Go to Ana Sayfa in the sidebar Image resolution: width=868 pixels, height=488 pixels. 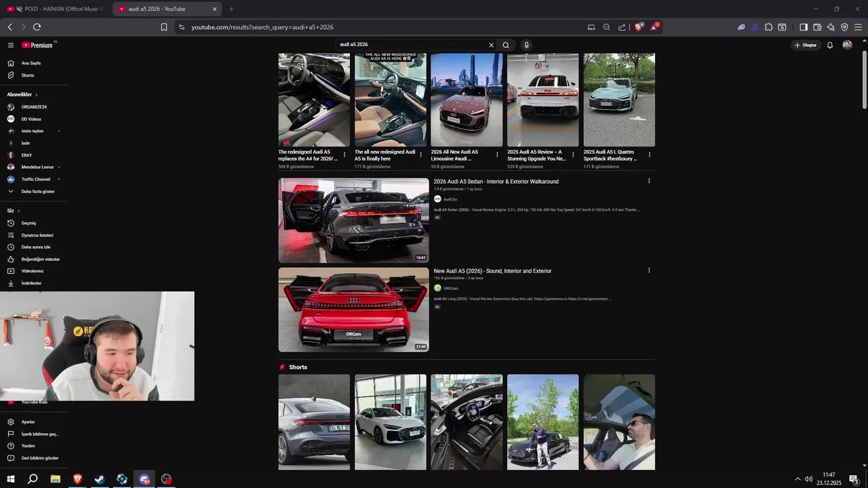pyautogui.click(x=34, y=63)
